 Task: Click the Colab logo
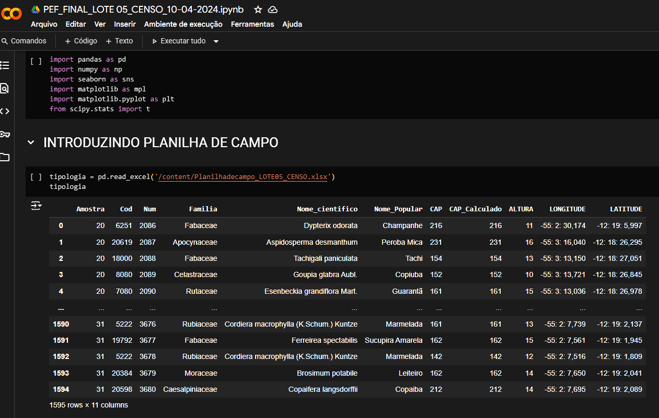11,14
